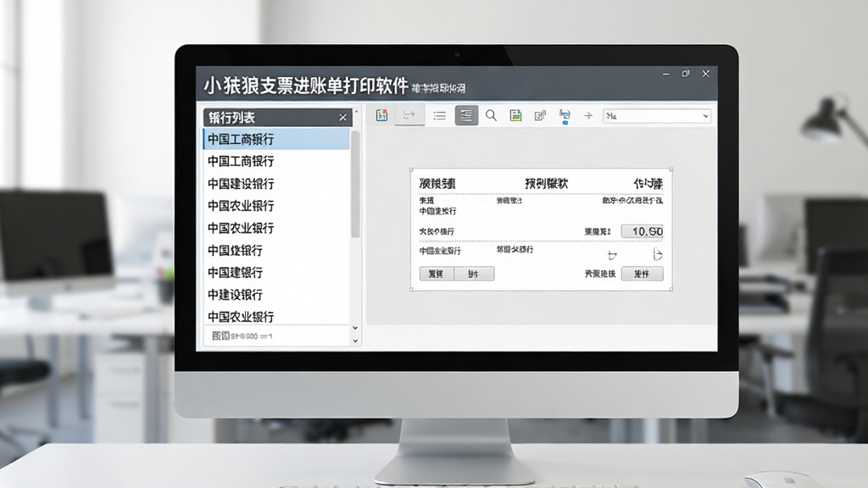The width and height of the screenshot is (868, 488).
Task: Click the edit pencil-on-page toolbar icon
Action: 540,115
